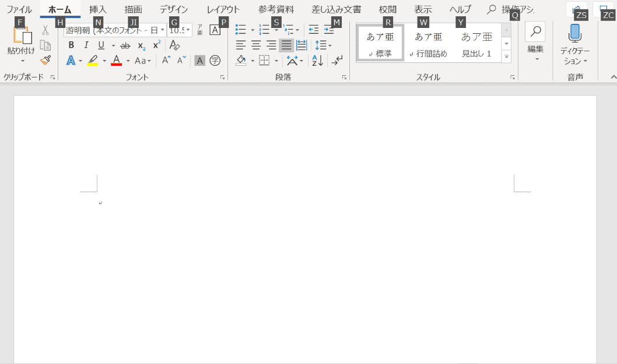Screen dimensions: 617x364
Task: Clear all formatting with eraser A icon
Action: coord(174,45)
